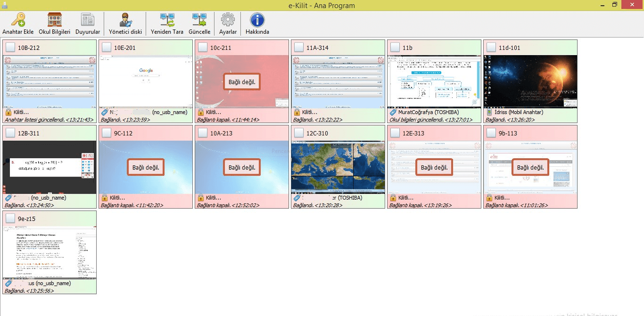
Task: Click the application icon in title bar
Action: pyautogui.click(x=5, y=5)
